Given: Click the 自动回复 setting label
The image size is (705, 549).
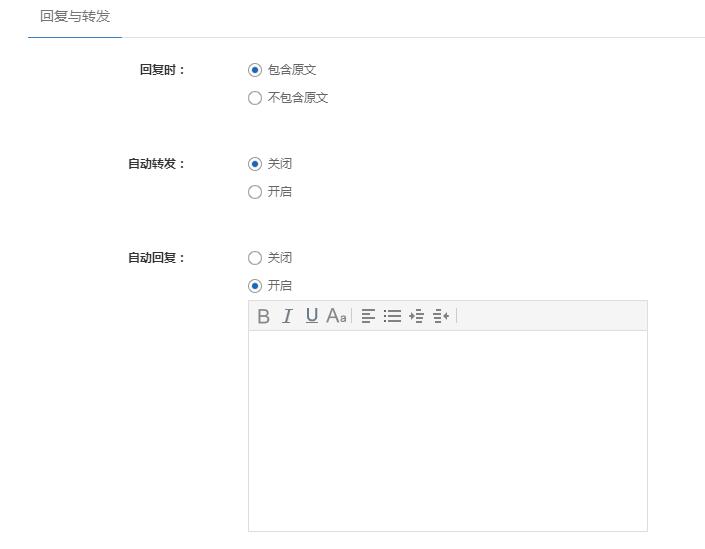Looking at the screenshot, I should coord(156,258).
